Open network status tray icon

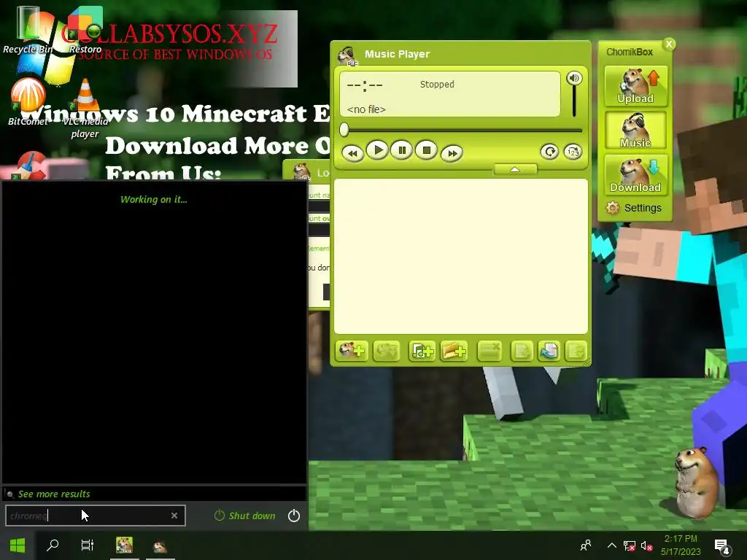click(x=630, y=545)
